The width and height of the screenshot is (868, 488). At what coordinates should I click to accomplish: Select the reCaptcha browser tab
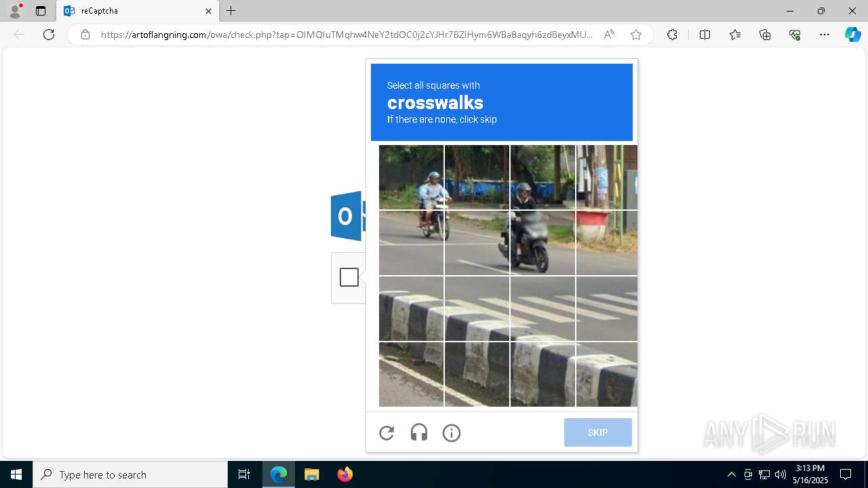click(138, 11)
